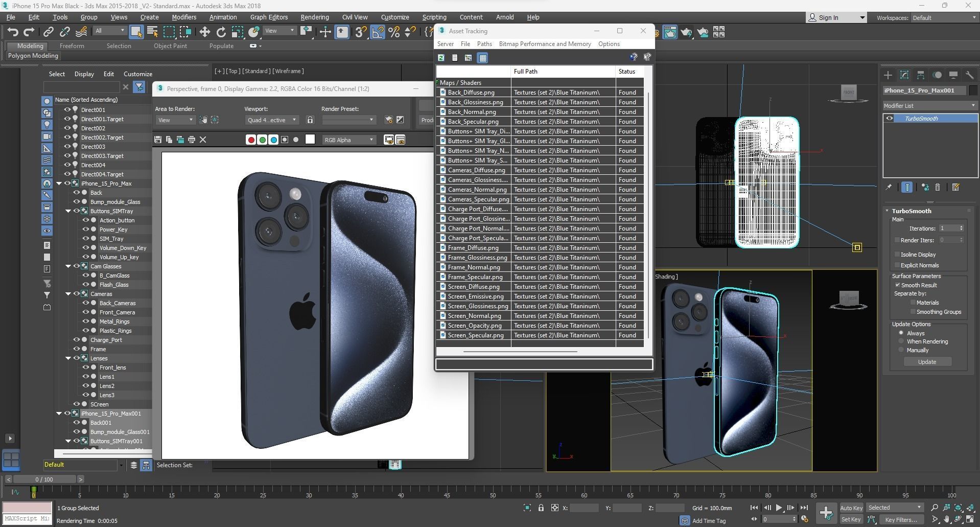The width and height of the screenshot is (980, 527).
Task: Click Set Key button
Action: pos(851,519)
